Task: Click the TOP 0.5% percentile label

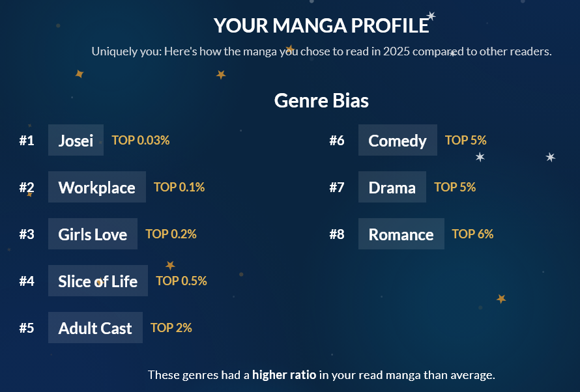Action: tap(181, 281)
